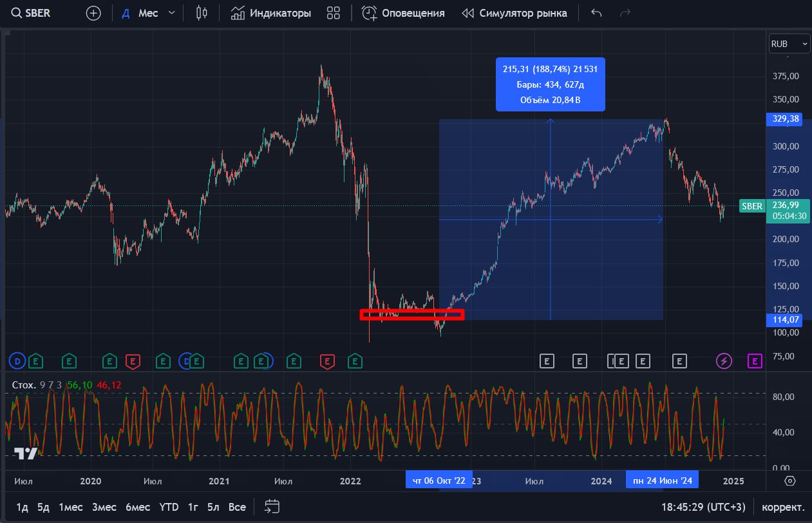
Task: Open the go-to-date calendar icon
Action: [272, 507]
